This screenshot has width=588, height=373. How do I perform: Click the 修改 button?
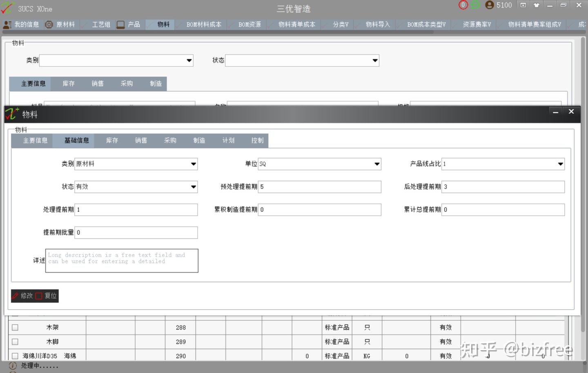click(22, 296)
